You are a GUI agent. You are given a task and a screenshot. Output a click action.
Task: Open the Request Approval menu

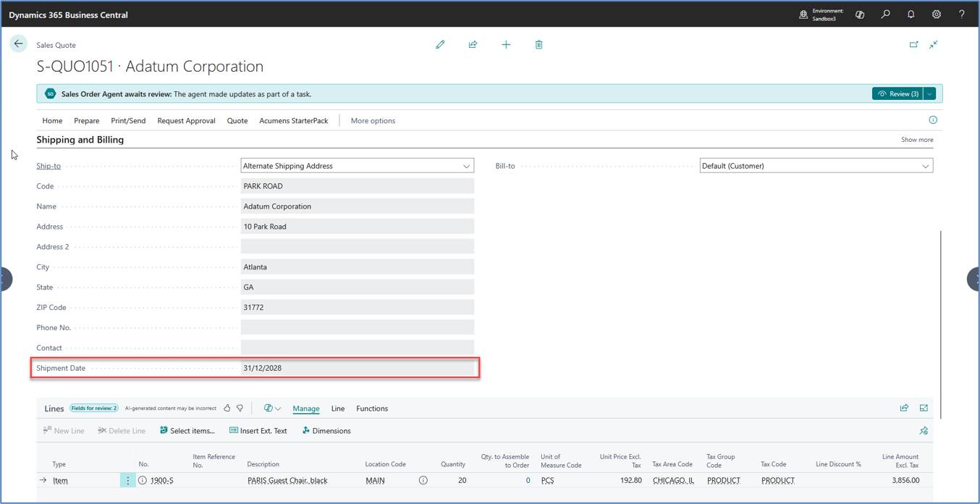tap(187, 121)
